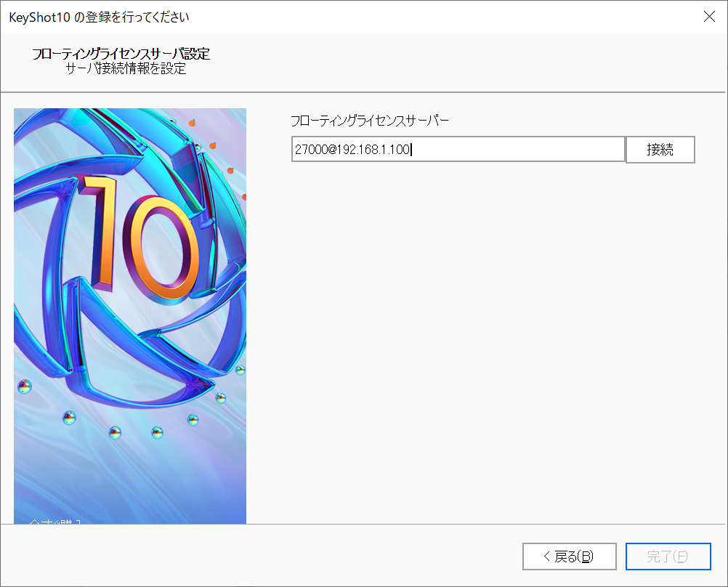Viewport: 728px width, 587px height.
Task: Click the floating license server address field
Action: click(x=458, y=149)
